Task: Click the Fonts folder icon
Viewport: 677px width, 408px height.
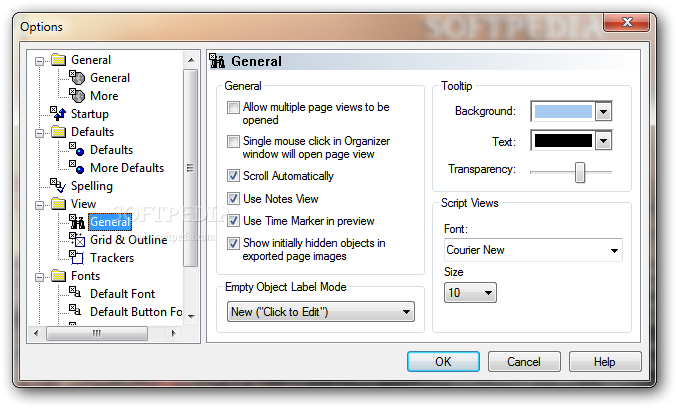Action: 58,275
